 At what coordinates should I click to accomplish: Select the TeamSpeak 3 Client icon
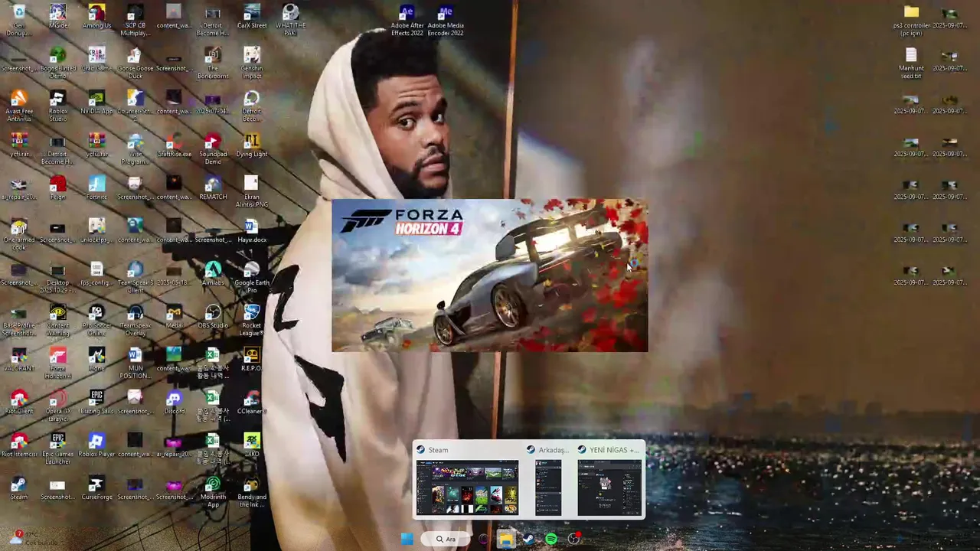135,278
